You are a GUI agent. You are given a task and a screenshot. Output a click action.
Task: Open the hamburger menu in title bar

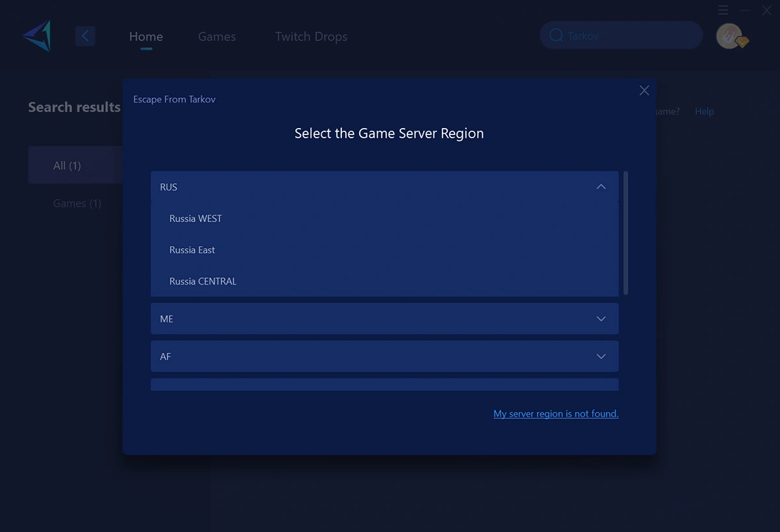723,10
